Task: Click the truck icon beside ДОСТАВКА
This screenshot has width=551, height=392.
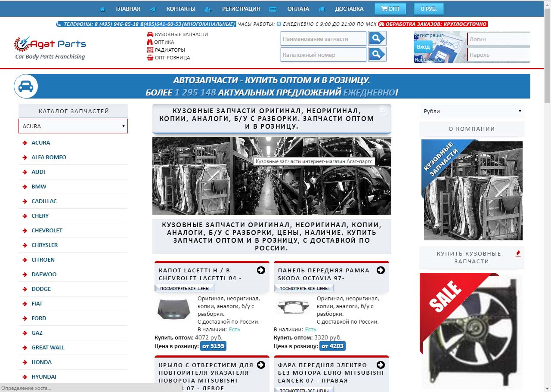Action: click(322, 9)
